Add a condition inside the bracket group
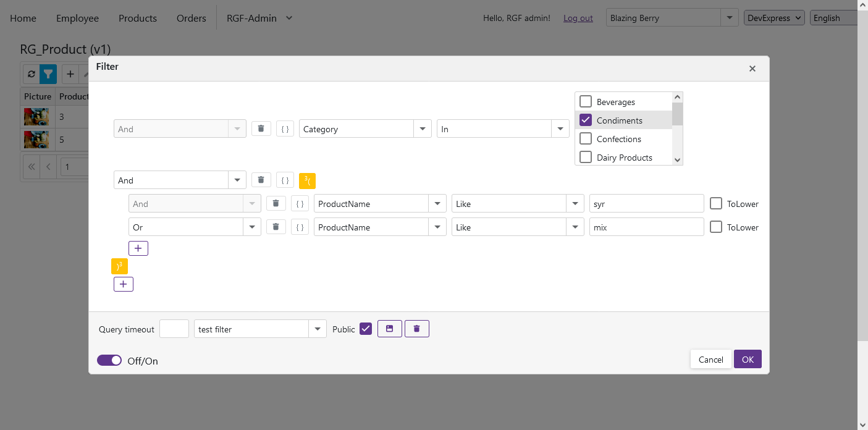This screenshot has width=868, height=430. click(138, 248)
